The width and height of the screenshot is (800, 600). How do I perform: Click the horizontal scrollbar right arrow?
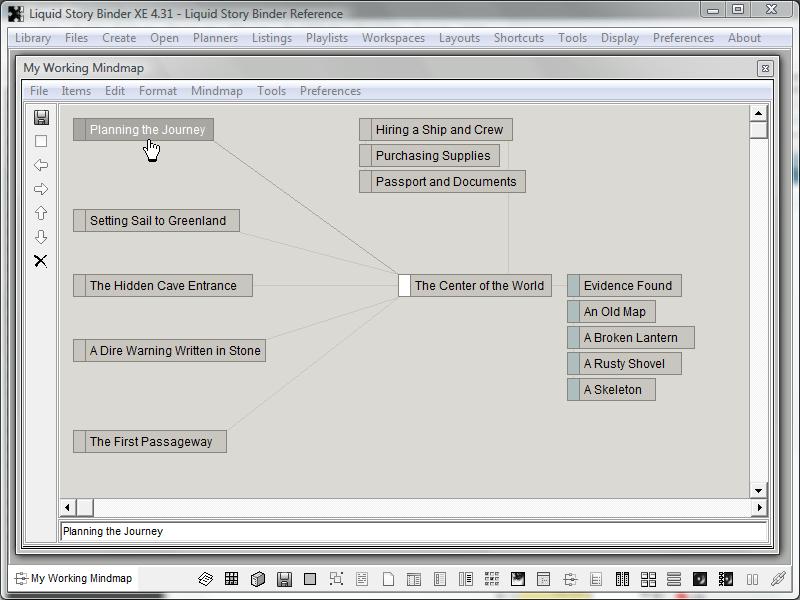(x=758, y=508)
